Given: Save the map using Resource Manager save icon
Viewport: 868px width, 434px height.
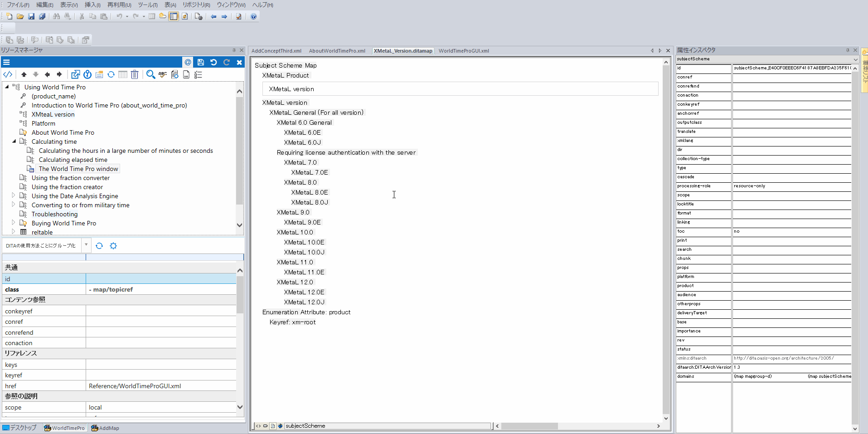Looking at the screenshot, I should (x=201, y=62).
